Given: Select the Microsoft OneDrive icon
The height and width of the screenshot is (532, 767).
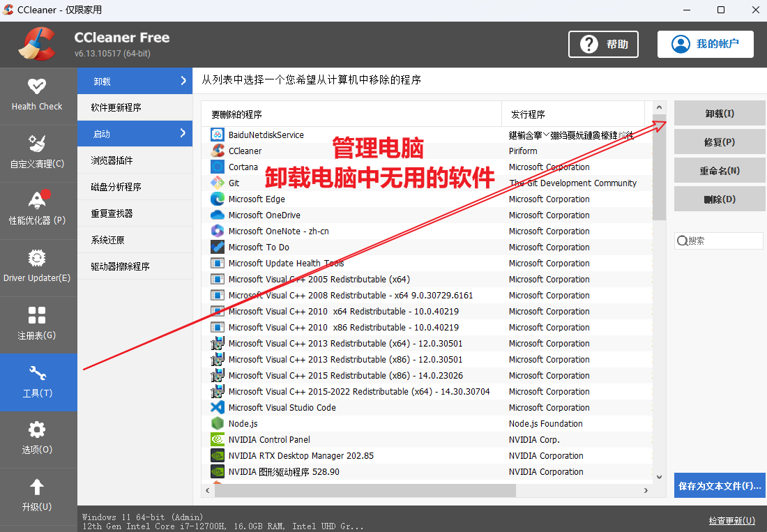Looking at the screenshot, I should click(217, 215).
